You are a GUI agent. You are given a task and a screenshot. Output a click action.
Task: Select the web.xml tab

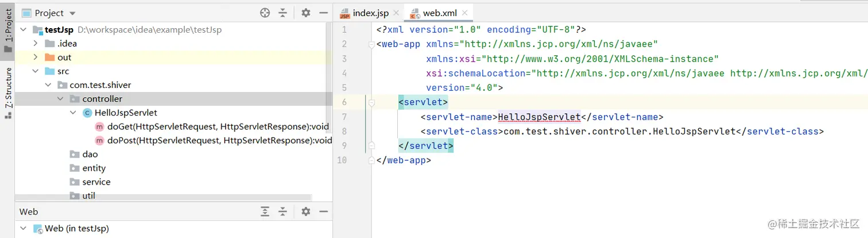click(x=439, y=13)
